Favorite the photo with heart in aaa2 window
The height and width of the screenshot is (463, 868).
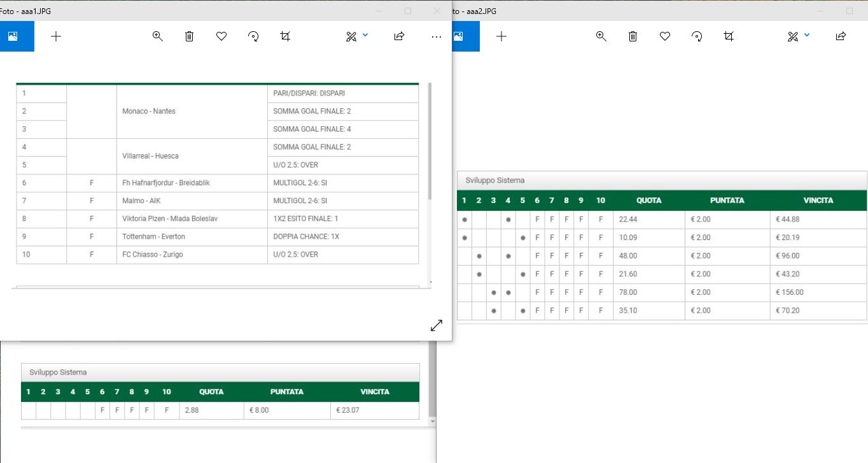(x=665, y=36)
